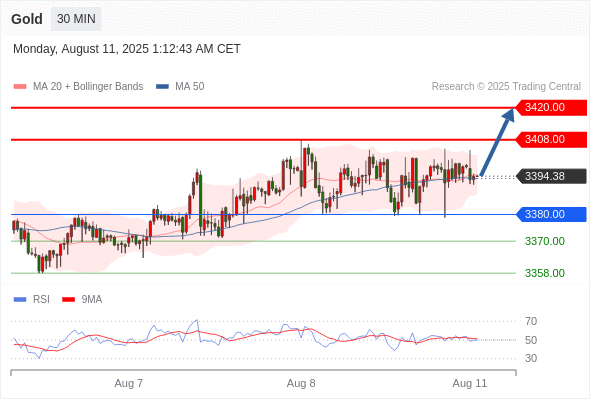Click the 9MA red legend marker
This screenshot has width=590, height=400.
68,300
